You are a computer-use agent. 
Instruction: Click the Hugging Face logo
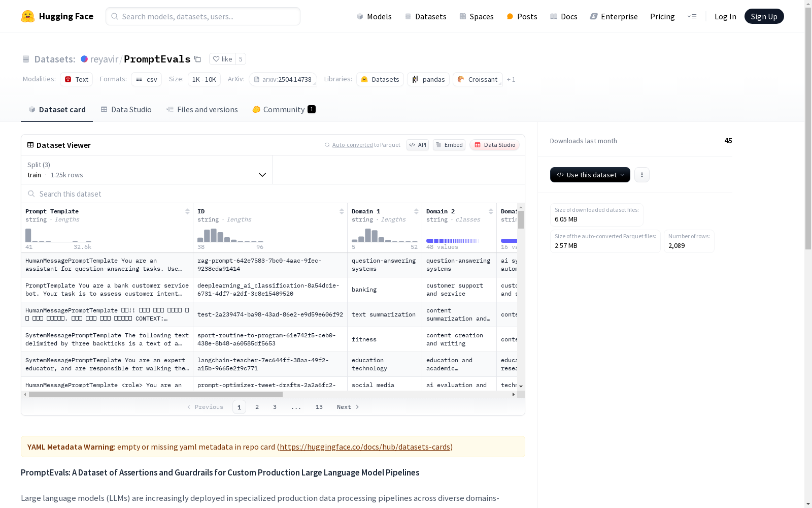pyautogui.click(x=57, y=16)
